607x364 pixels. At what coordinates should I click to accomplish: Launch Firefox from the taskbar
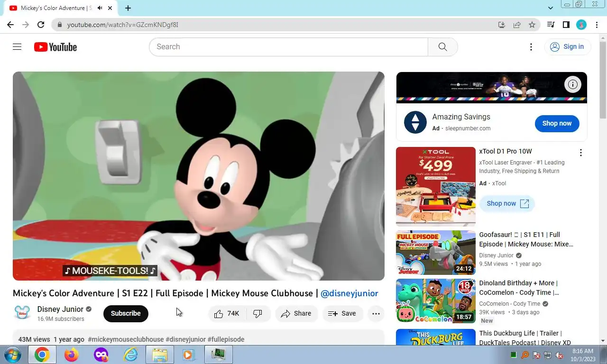point(72,355)
